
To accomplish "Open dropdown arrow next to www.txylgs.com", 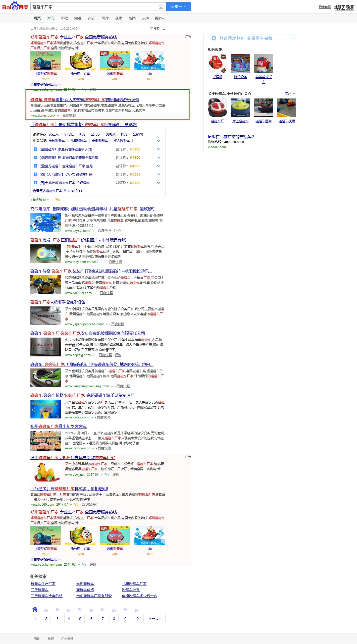I will pos(58,116).
